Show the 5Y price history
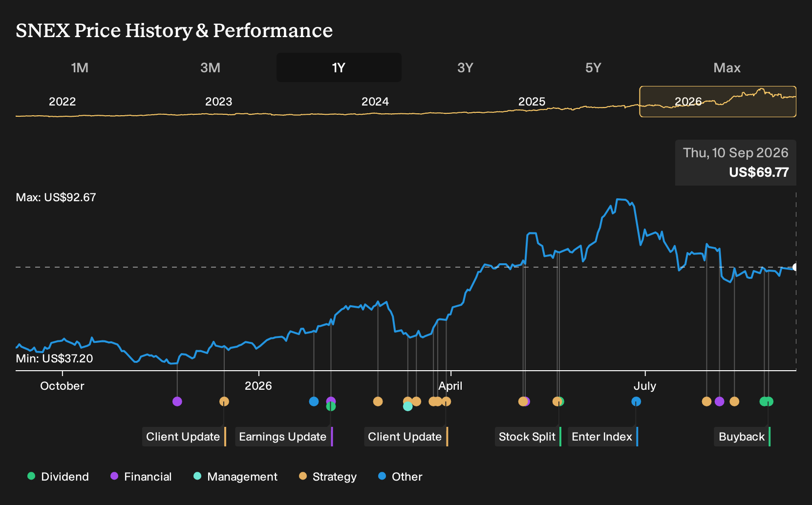 pos(593,67)
